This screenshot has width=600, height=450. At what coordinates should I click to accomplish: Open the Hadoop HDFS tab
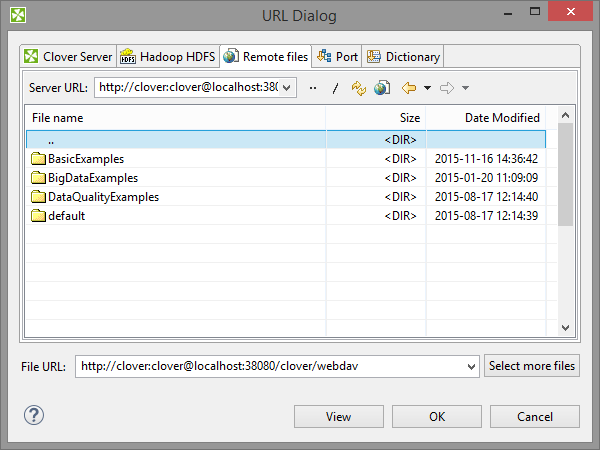point(168,57)
